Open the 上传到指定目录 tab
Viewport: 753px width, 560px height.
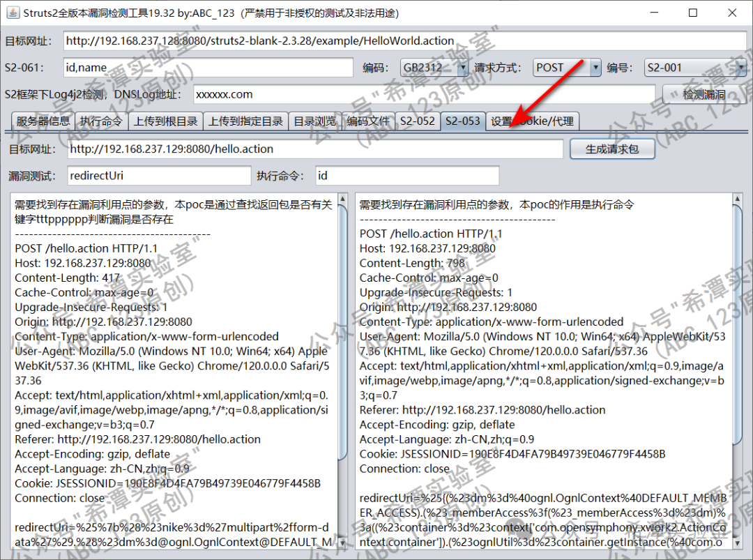(x=245, y=121)
